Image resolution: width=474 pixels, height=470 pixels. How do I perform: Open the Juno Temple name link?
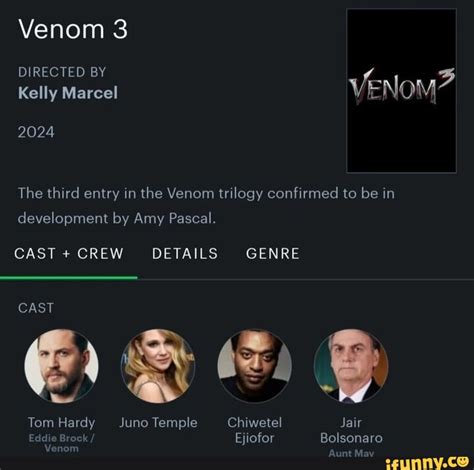click(158, 423)
